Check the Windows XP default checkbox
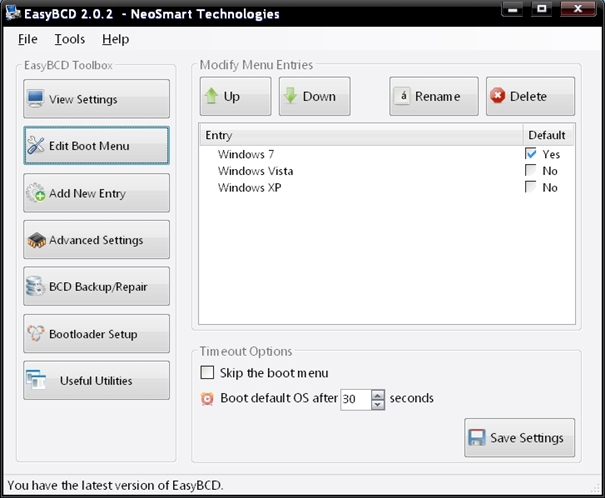 [x=531, y=187]
